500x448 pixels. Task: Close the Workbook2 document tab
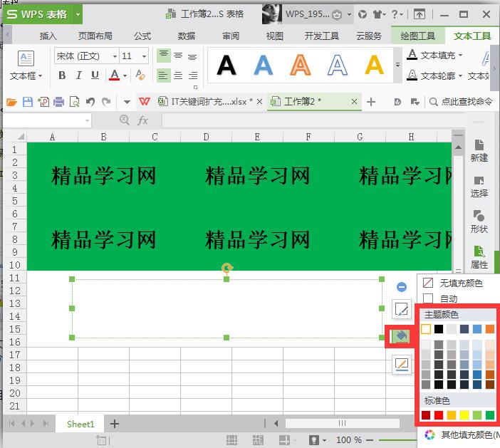coord(354,102)
